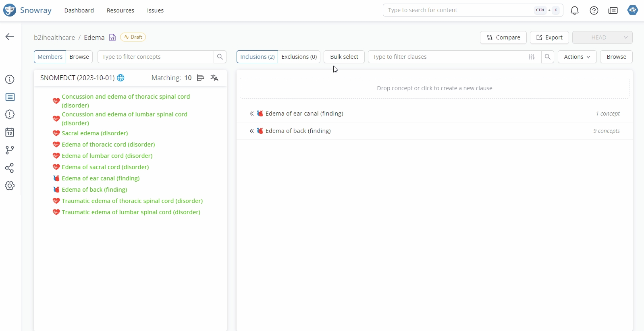The width and height of the screenshot is (644, 331).
Task: Open the Resources menu
Action: pyautogui.click(x=120, y=10)
